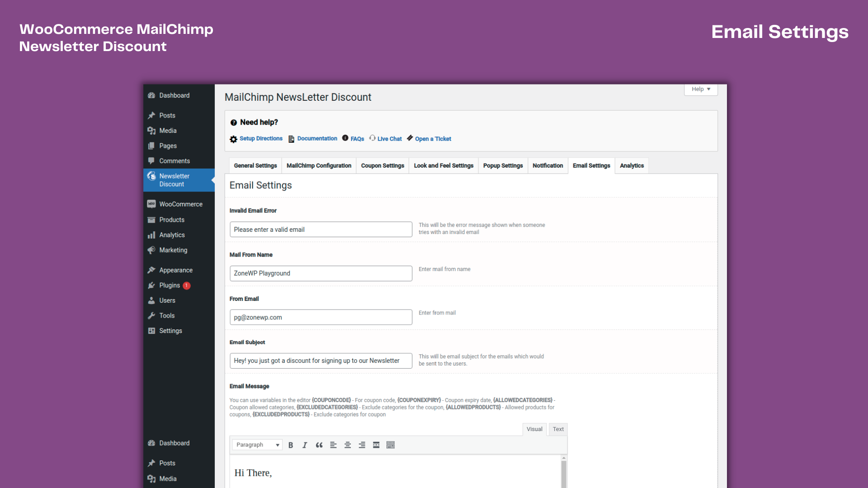Align editor text center
The width and height of the screenshot is (868, 488).
click(348, 445)
